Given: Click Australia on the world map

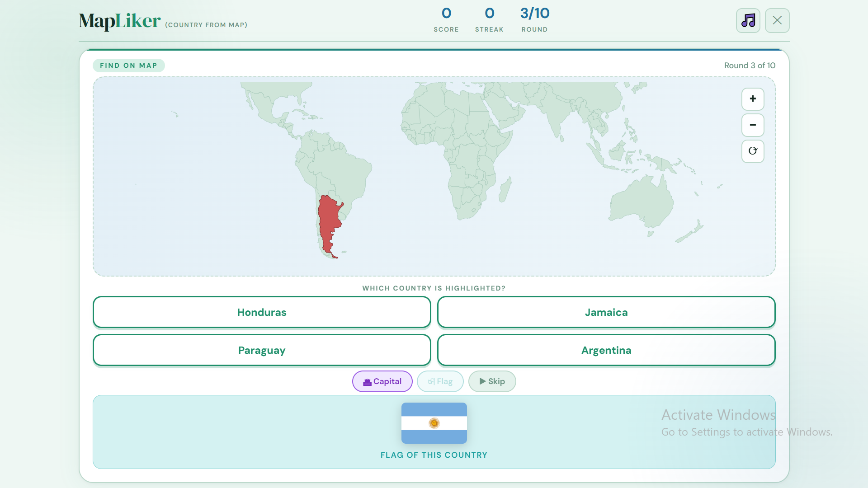Looking at the screenshot, I should pyautogui.click(x=641, y=202).
